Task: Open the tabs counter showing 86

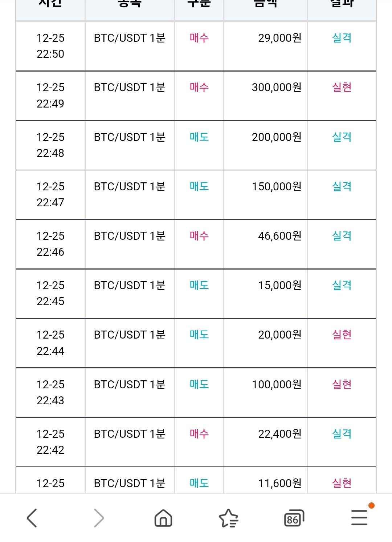Action: click(x=294, y=518)
